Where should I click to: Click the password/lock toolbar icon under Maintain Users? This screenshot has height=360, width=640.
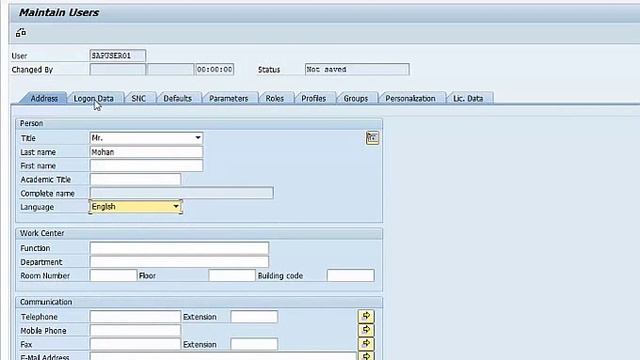pos(21,33)
